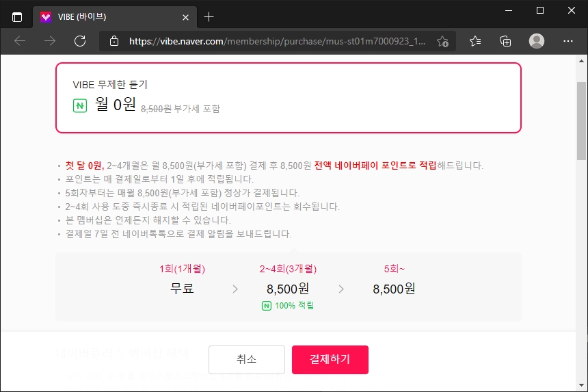The image size is (588, 392).
Task: Click the 포인트는 매 결제일로부터 1일 후에 적립됩니다 line
Action: tap(159, 179)
